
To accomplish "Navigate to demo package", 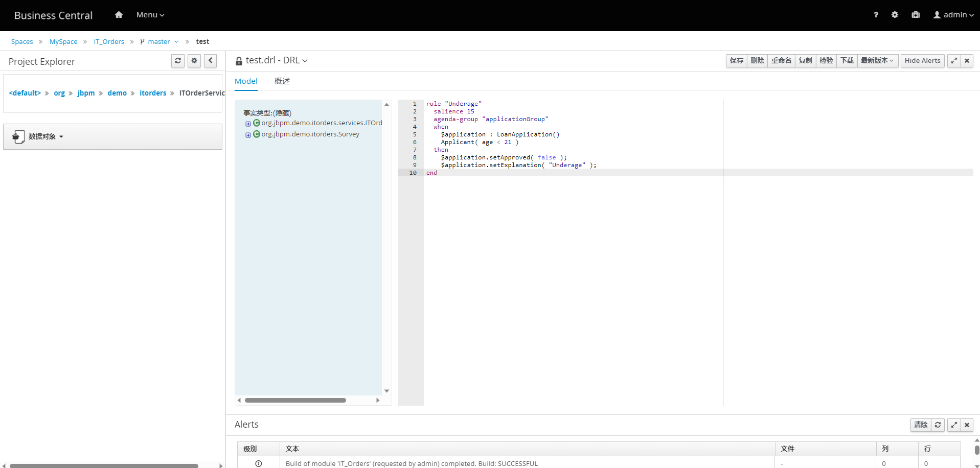I will (x=117, y=93).
